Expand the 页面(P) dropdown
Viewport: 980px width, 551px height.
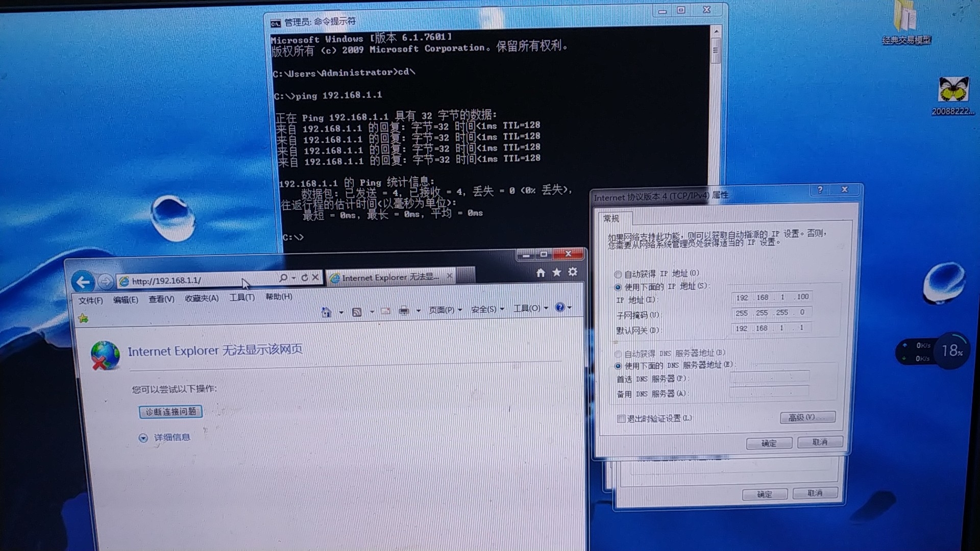pyautogui.click(x=445, y=310)
